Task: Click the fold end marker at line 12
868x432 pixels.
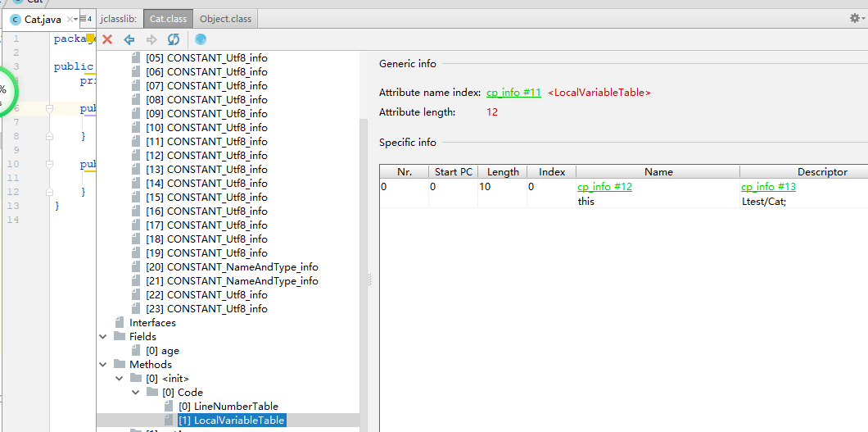Action: point(49,192)
